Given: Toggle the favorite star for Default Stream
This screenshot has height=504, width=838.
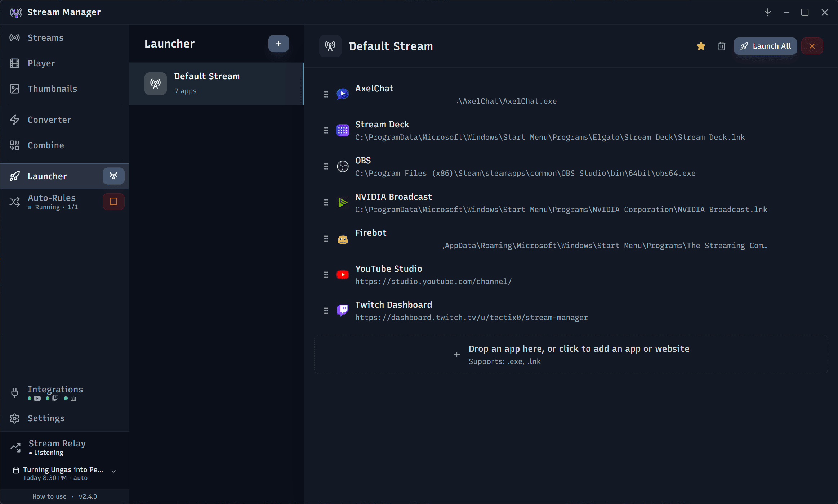Looking at the screenshot, I should pyautogui.click(x=701, y=46).
